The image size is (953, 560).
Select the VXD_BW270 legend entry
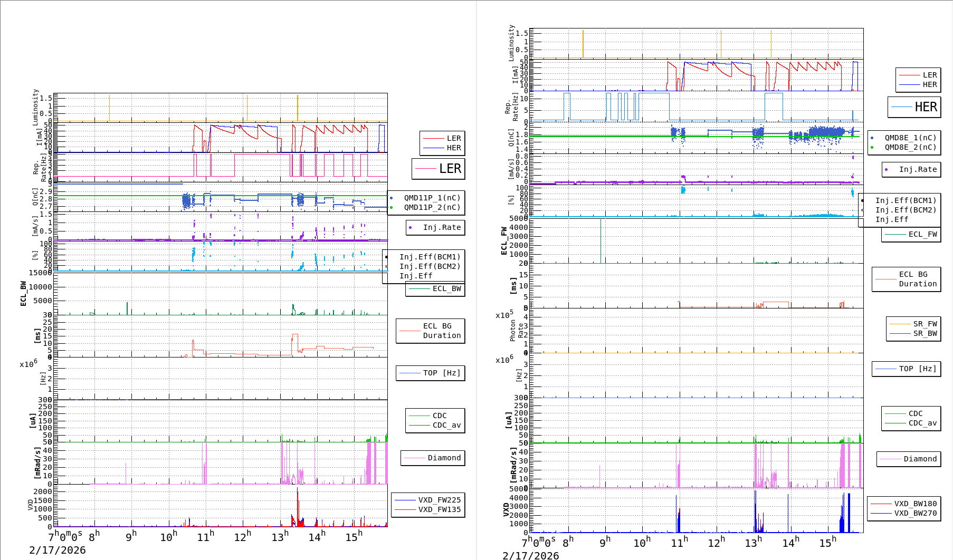pos(915,513)
